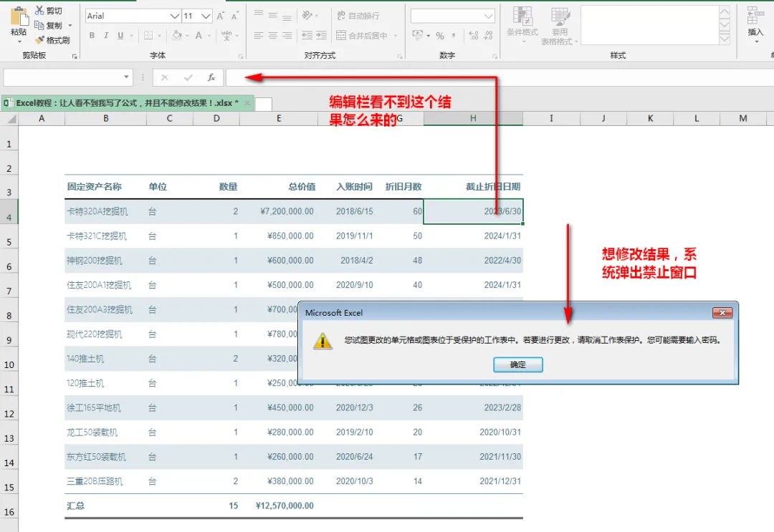This screenshot has width=774, height=532.
Task: Click the Copy button
Action: 49,25
